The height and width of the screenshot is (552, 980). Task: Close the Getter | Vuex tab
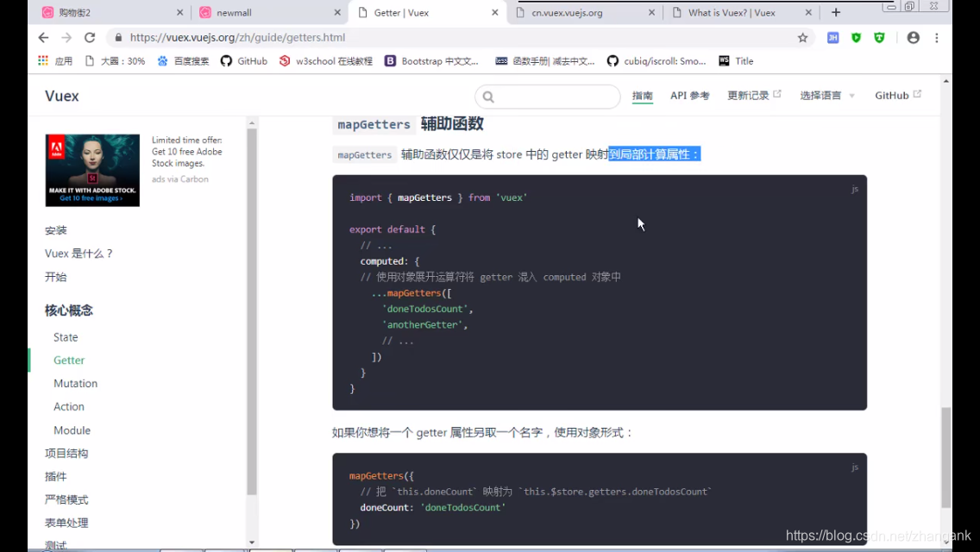tap(495, 12)
